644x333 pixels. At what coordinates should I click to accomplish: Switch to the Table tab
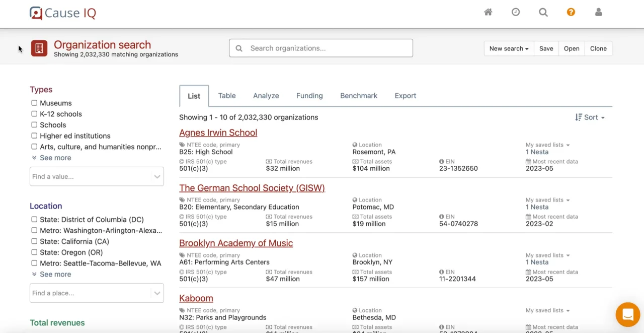point(227,96)
